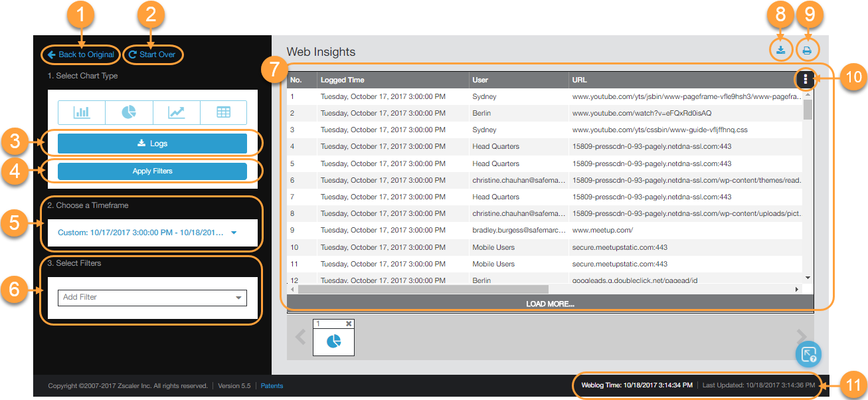This screenshot has width=868, height=400.
Task: Open the three-dot column options menu
Action: point(805,80)
